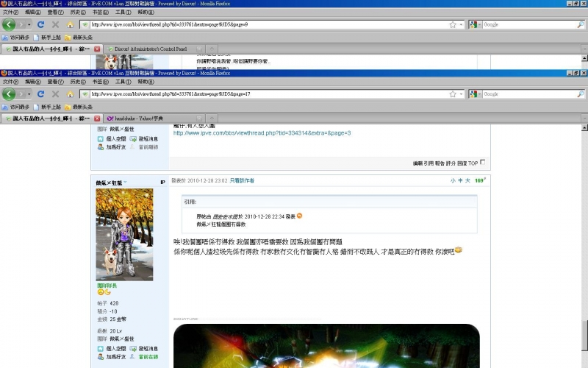Click stop loading icon in front window
588x368 pixels.
pos(56,94)
